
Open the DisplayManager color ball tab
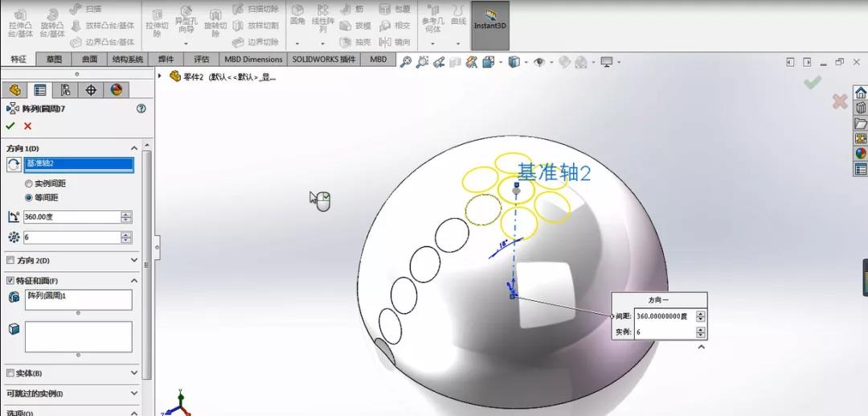pos(117,90)
